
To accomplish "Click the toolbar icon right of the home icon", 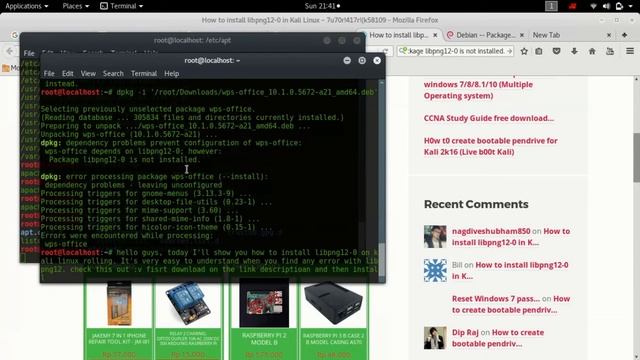I will click(610, 51).
